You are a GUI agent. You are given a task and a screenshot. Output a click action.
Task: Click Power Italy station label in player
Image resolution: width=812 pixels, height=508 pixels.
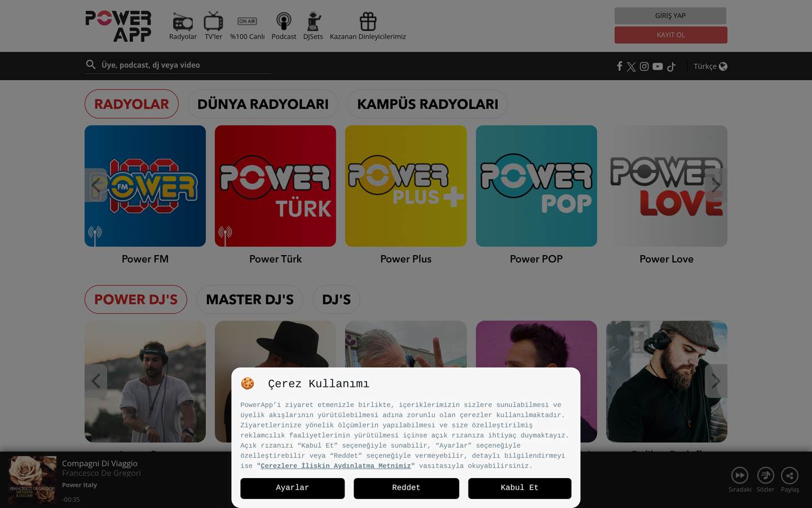(80, 485)
